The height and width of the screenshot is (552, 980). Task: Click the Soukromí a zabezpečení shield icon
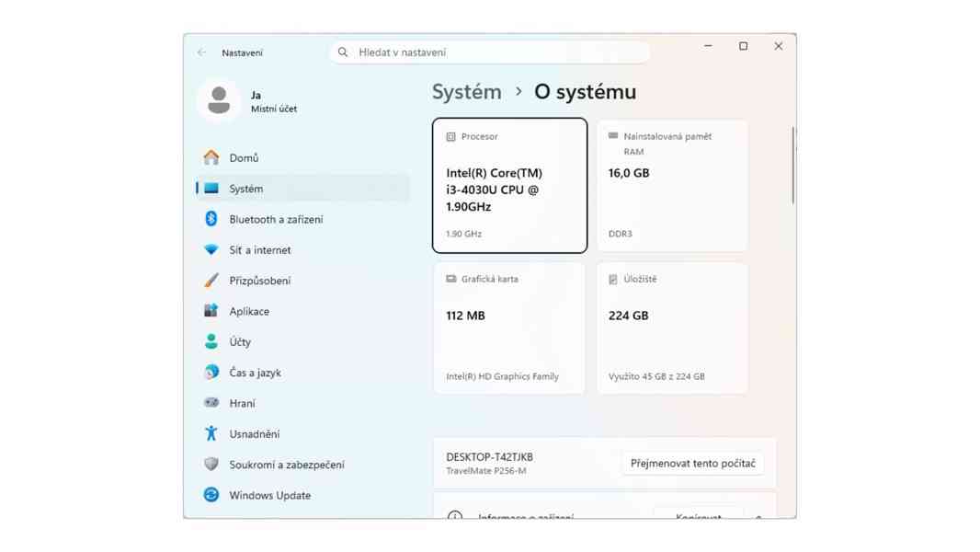(211, 464)
